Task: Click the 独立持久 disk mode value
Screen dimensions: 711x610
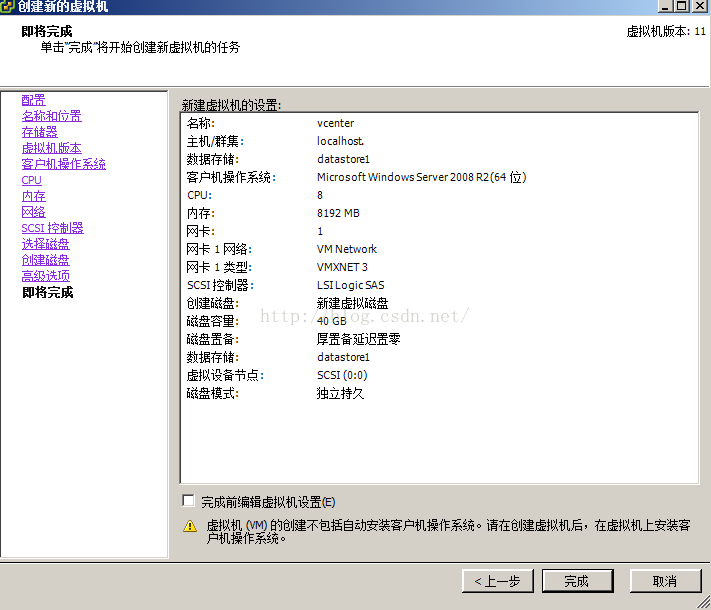Action: 340,393
